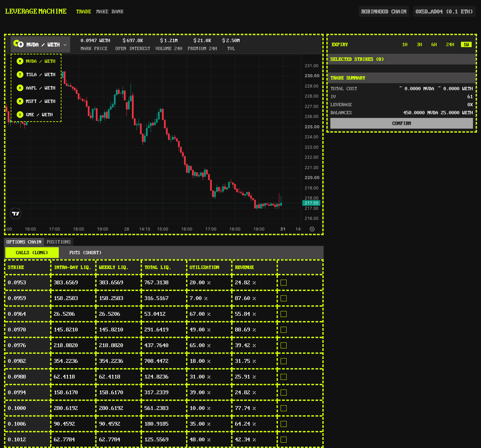Open the wallet 0X5D..AD04 button
The image size is (481, 448).
(x=444, y=12)
